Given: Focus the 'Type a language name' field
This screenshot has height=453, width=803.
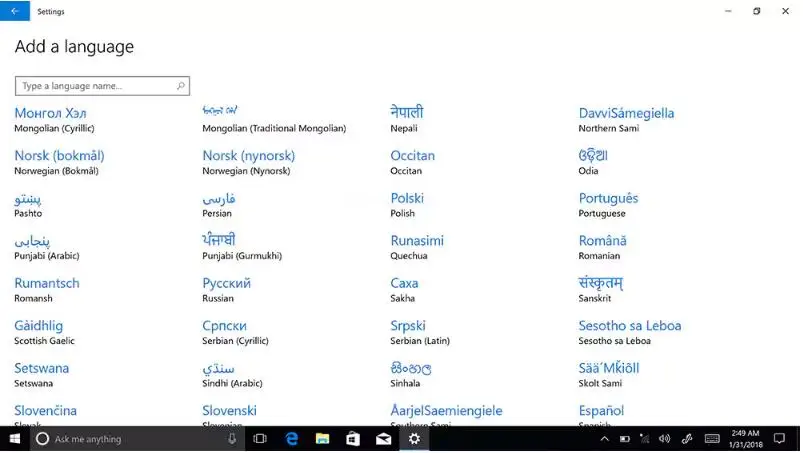Looking at the screenshot, I should tap(102, 86).
